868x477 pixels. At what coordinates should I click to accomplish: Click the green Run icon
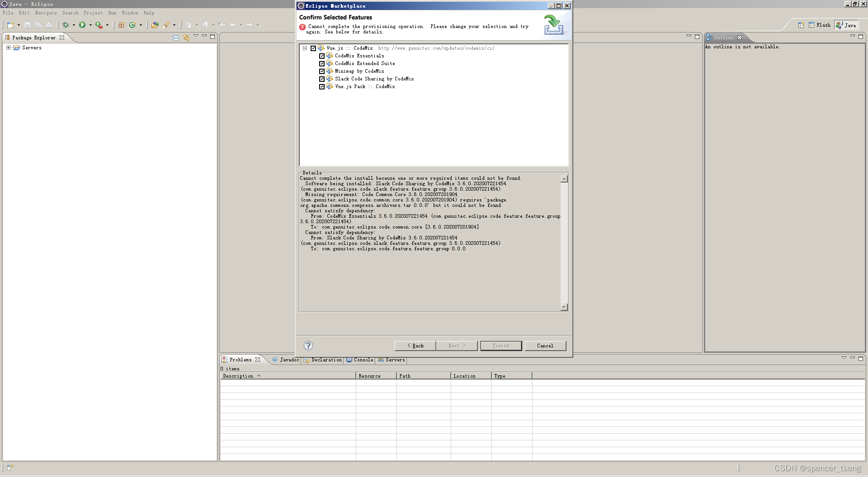click(x=82, y=25)
